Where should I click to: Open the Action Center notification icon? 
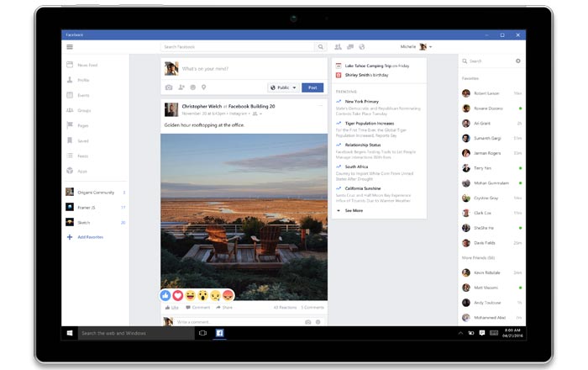482,333
